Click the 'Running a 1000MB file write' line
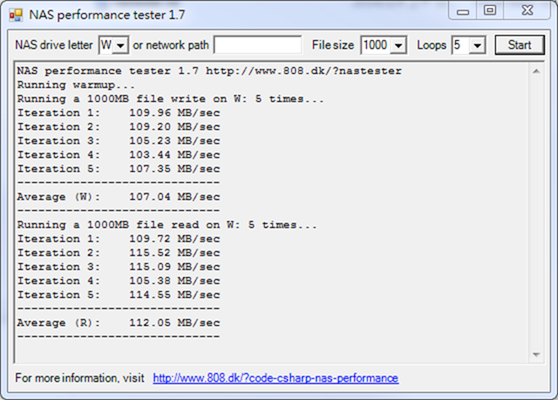 click(170, 99)
